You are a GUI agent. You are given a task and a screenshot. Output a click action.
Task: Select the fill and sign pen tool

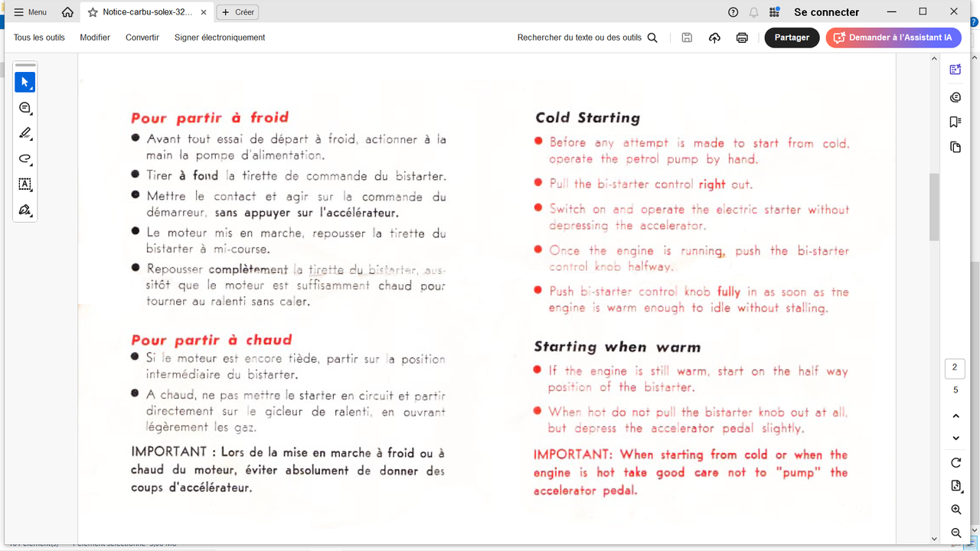point(25,210)
